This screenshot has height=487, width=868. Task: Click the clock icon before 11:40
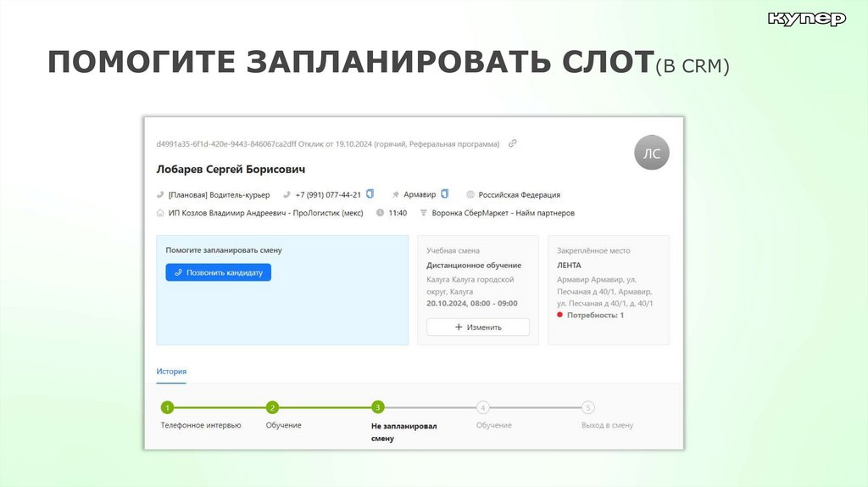[381, 213]
